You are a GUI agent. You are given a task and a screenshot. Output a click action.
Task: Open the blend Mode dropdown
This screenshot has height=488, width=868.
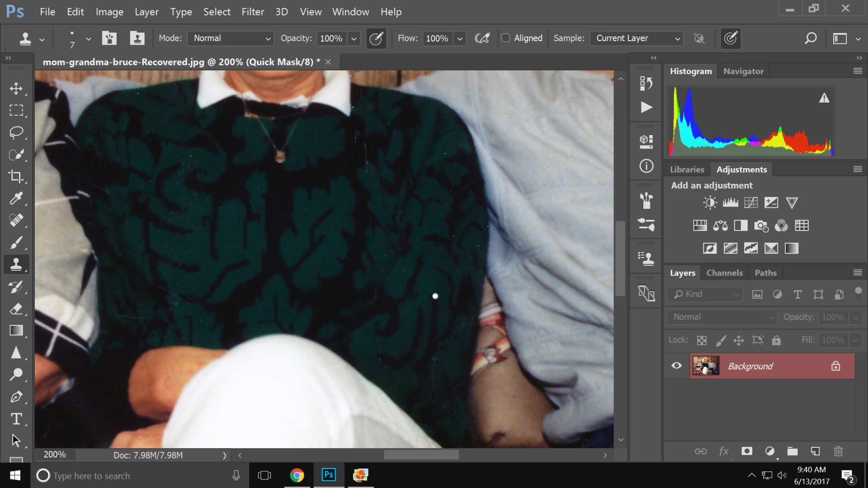[231, 38]
